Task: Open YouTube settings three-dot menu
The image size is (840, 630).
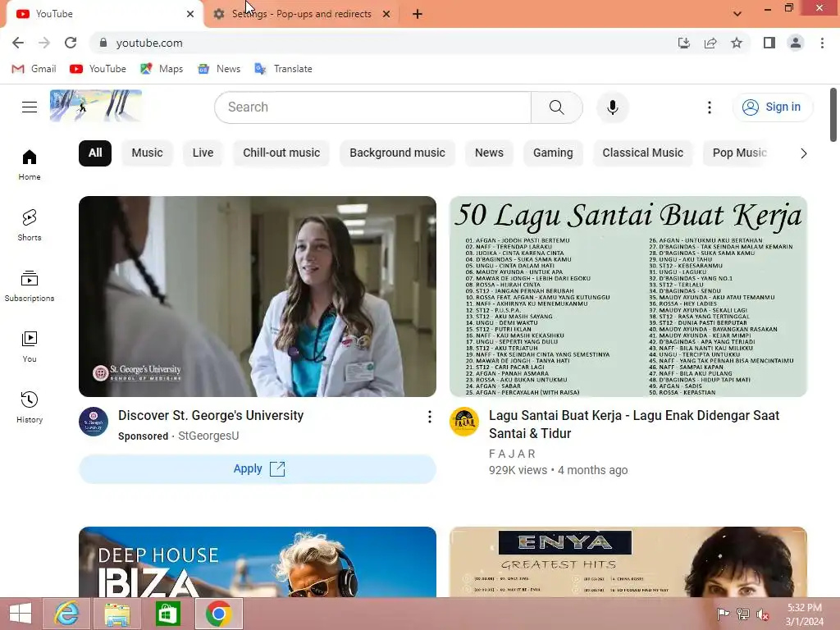Action: point(710,107)
